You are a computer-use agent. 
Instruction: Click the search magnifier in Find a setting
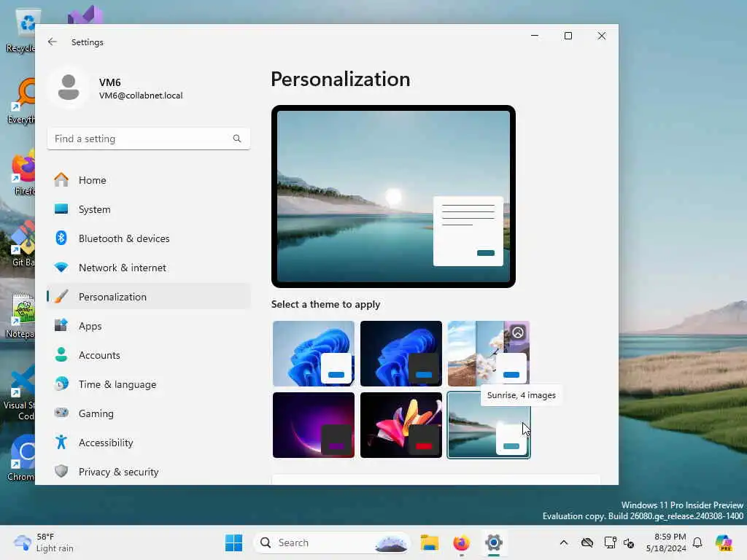(x=237, y=139)
